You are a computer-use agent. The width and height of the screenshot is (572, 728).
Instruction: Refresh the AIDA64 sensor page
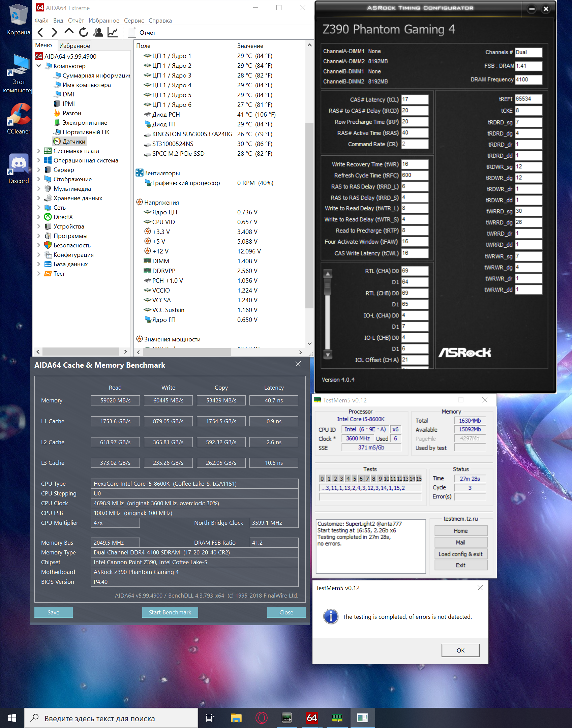click(83, 32)
